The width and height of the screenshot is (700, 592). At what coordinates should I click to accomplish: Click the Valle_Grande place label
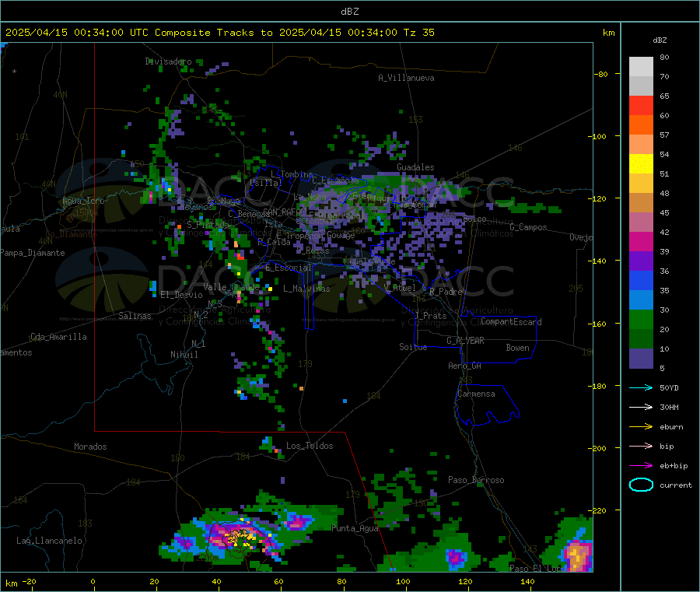tap(231, 286)
